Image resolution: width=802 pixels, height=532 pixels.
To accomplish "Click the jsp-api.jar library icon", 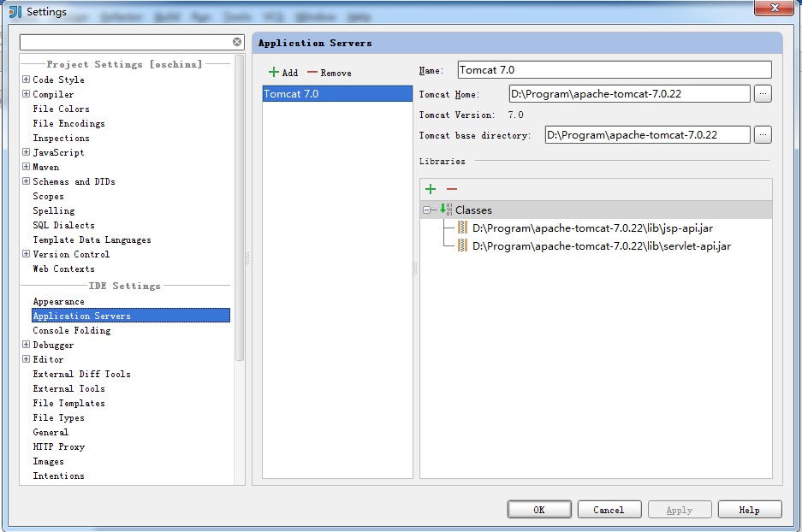I will 462,228.
